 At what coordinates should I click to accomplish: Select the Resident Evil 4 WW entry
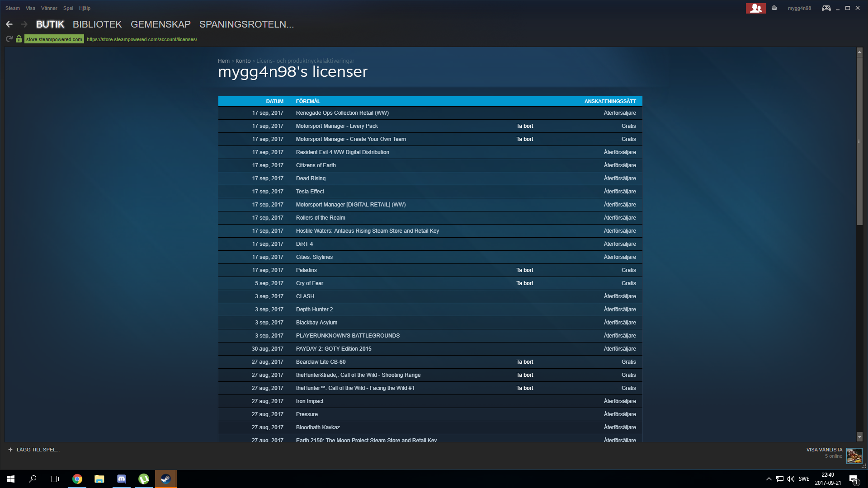pyautogui.click(x=430, y=152)
